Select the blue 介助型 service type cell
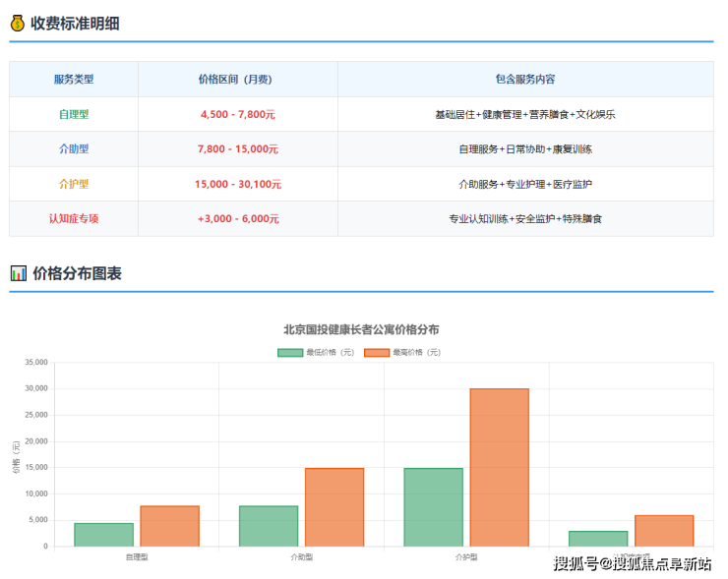 [x=74, y=149]
